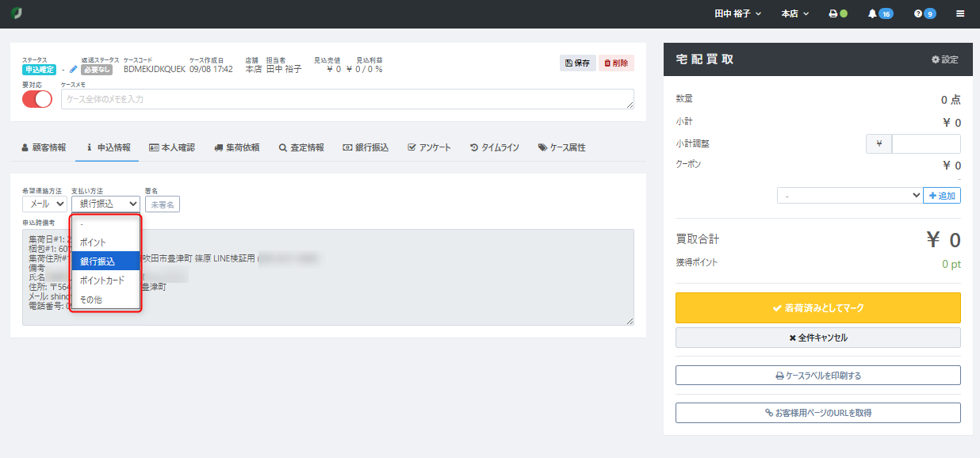Click the 削除 delete button
This screenshot has width=980, height=458.
click(x=616, y=63)
